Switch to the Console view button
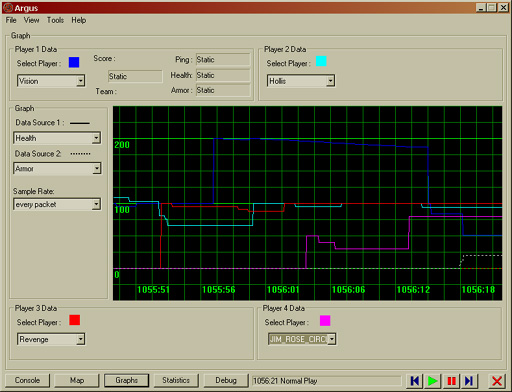 (x=27, y=380)
